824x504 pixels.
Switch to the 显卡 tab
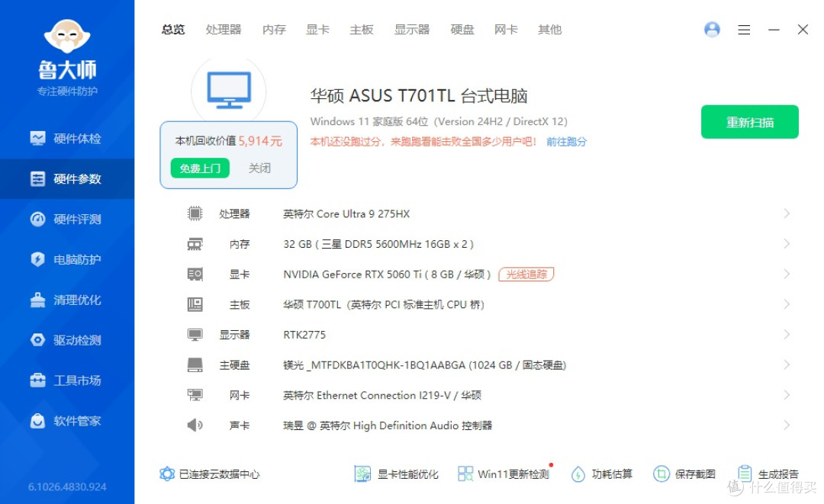(317, 30)
